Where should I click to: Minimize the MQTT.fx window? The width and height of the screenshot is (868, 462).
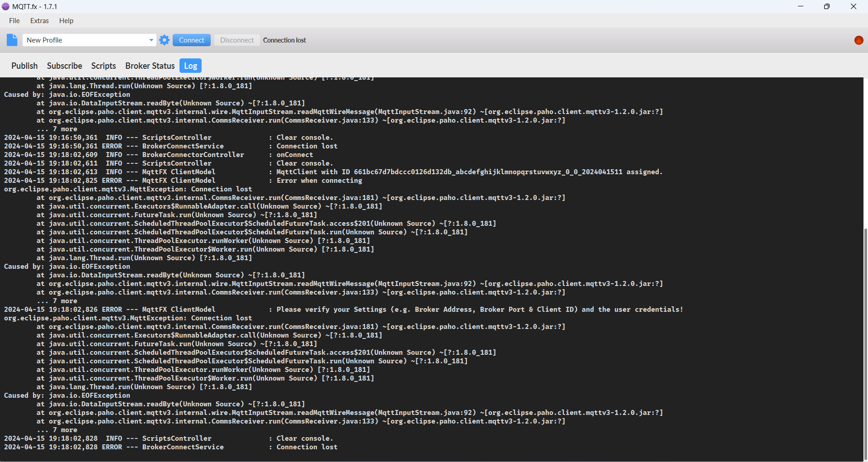click(x=801, y=6)
